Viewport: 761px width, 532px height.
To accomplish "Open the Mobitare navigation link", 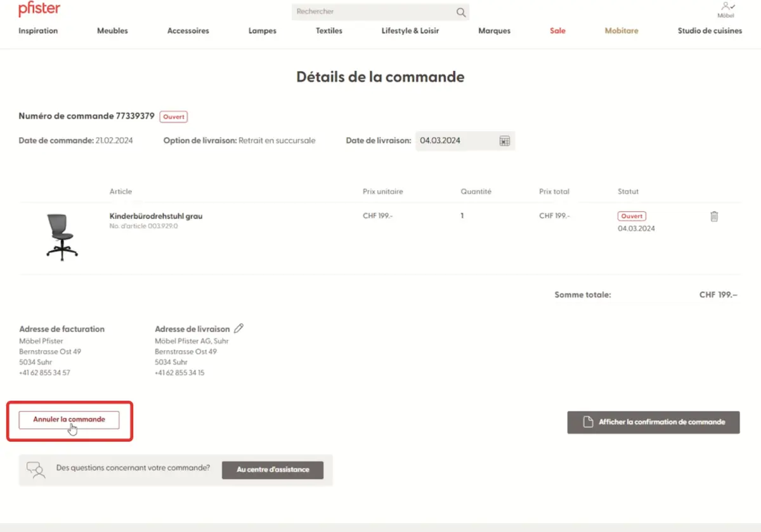I will pyautogui.click(x=621, y=30).
